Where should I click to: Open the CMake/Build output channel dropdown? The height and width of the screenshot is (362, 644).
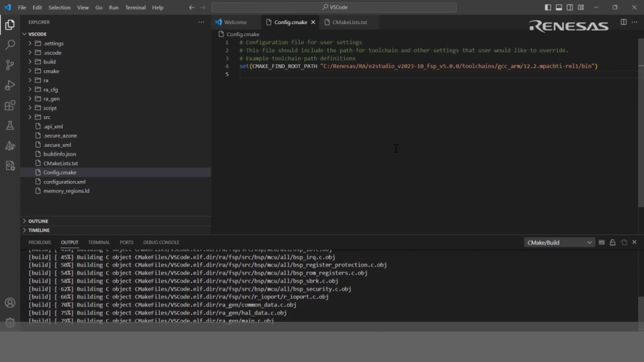559,243
